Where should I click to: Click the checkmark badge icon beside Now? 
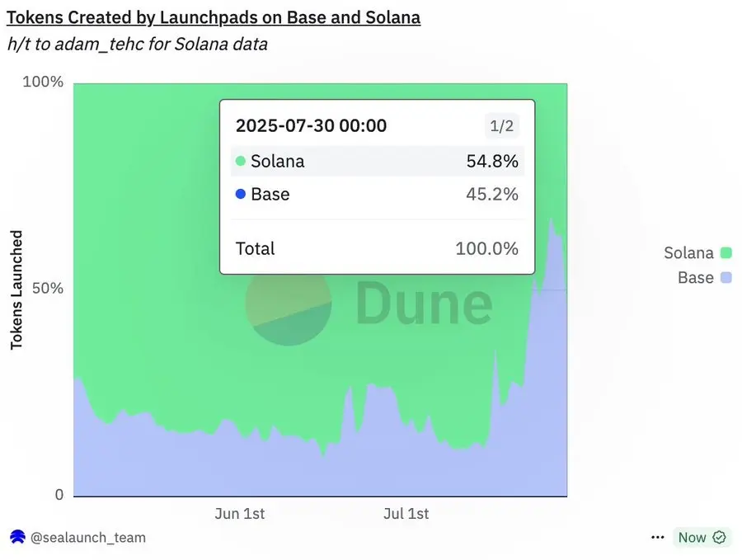point(719,537)
